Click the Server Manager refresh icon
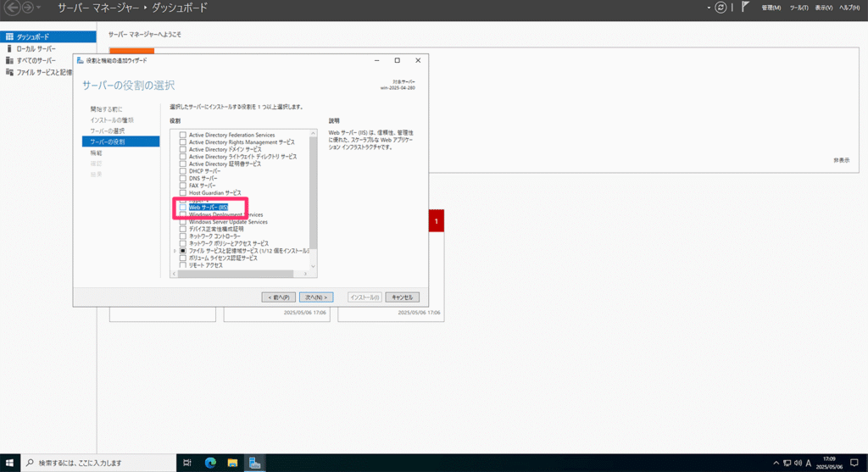Viewport: 868px width, 472px height. point(721,8)
